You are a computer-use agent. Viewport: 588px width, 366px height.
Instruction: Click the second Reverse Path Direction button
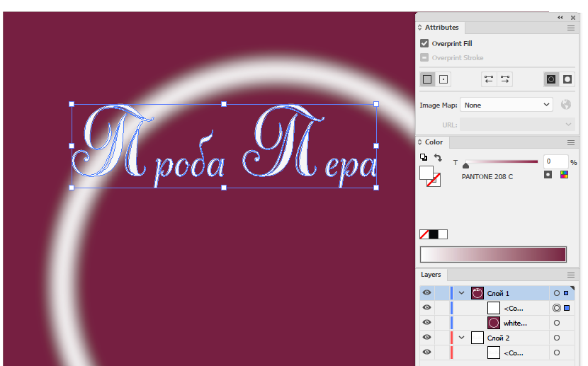click(504, 79)
